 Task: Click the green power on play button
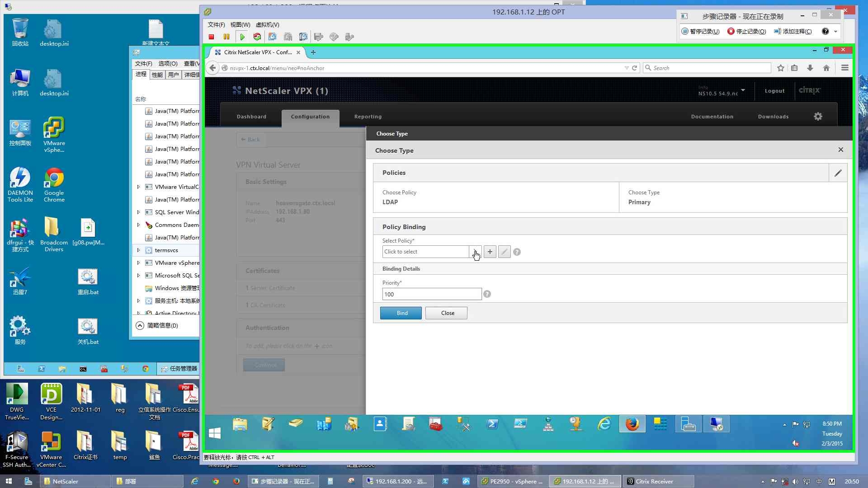point(242,37)
